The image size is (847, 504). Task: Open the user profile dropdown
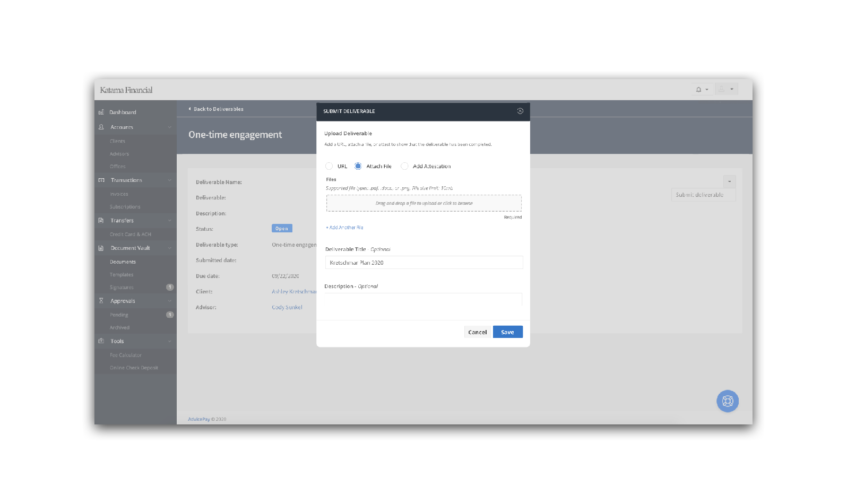click(727, 89)
